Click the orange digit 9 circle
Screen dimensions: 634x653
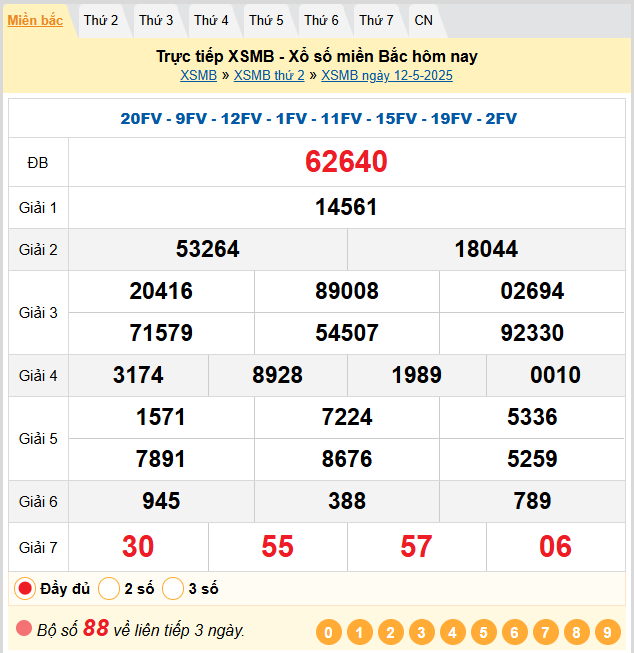pyautogui.click(x=607, y=632)
